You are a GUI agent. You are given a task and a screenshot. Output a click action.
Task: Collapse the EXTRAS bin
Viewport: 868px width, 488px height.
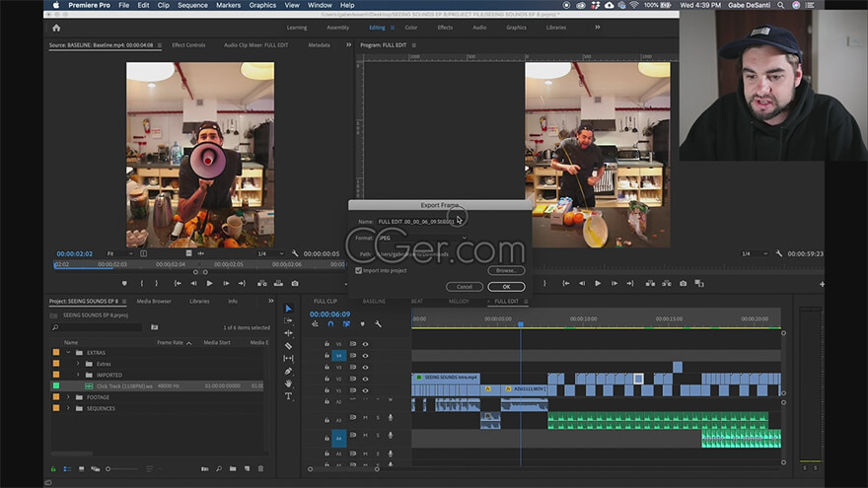[x=68, y=353]
